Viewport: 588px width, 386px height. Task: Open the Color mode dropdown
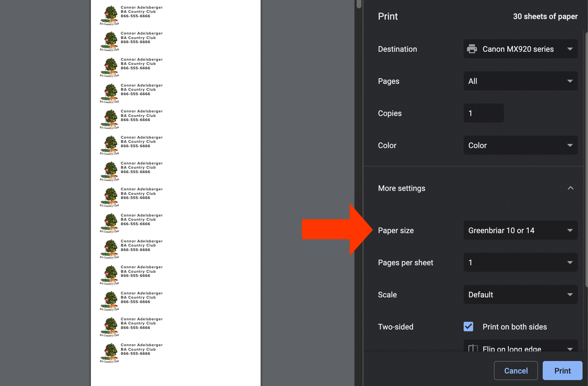click(520, 145)
